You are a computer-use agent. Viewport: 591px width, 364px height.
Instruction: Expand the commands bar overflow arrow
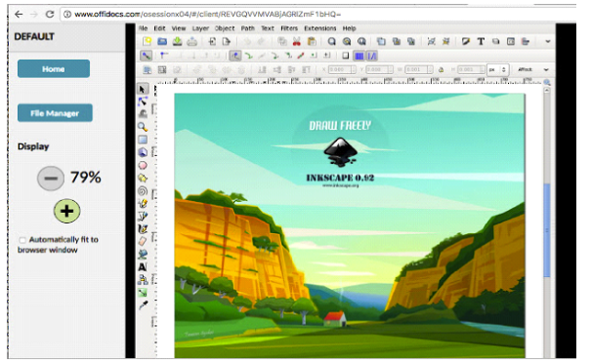[548, 41]
